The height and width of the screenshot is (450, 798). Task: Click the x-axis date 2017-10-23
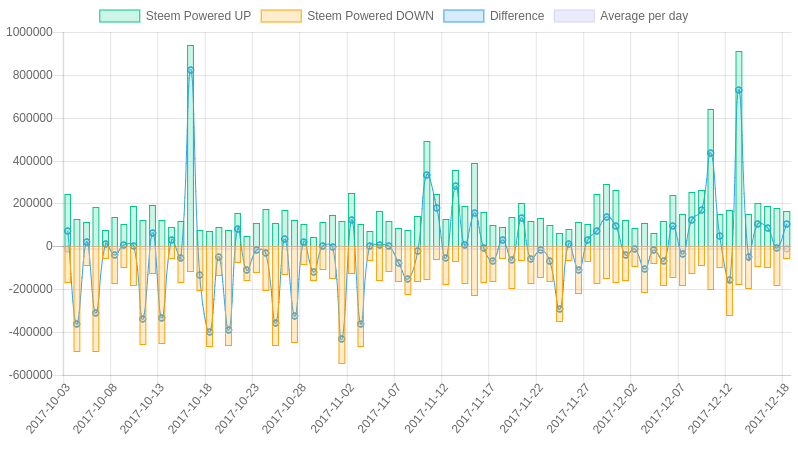pyautogui.click(x=237, y=409)
